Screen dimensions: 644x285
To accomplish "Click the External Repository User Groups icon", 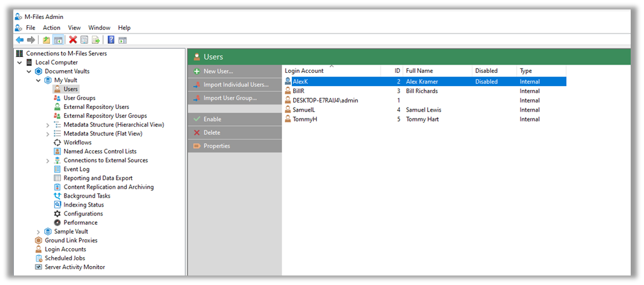I will click(58, 116).
